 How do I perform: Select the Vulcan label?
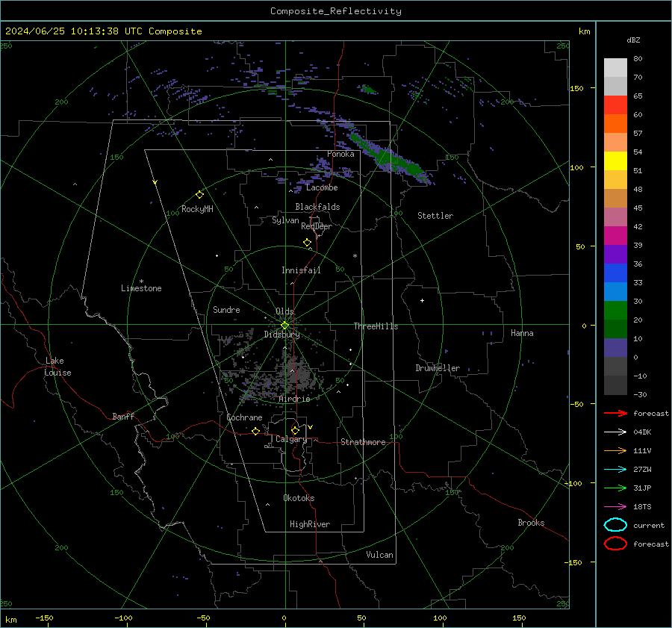point(380,555)
